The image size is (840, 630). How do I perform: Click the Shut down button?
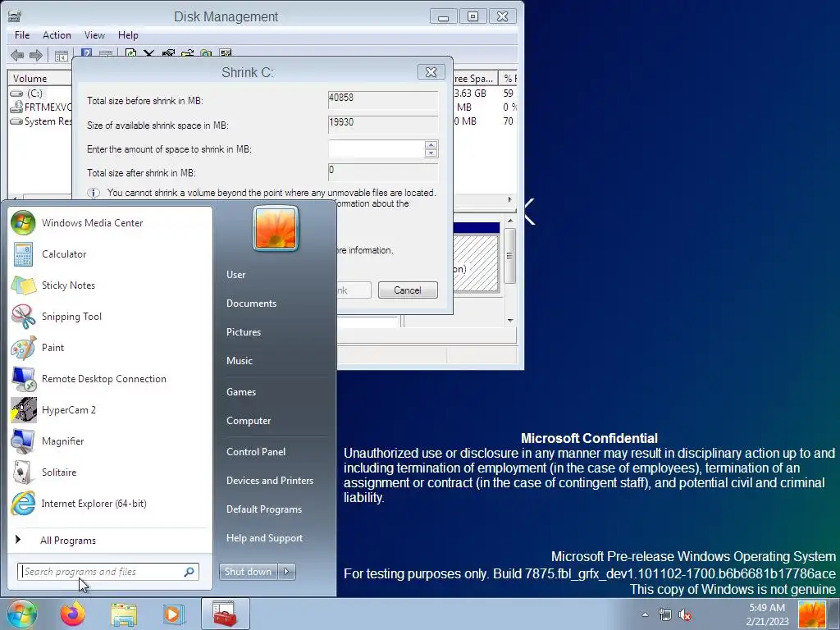[249, 572]
